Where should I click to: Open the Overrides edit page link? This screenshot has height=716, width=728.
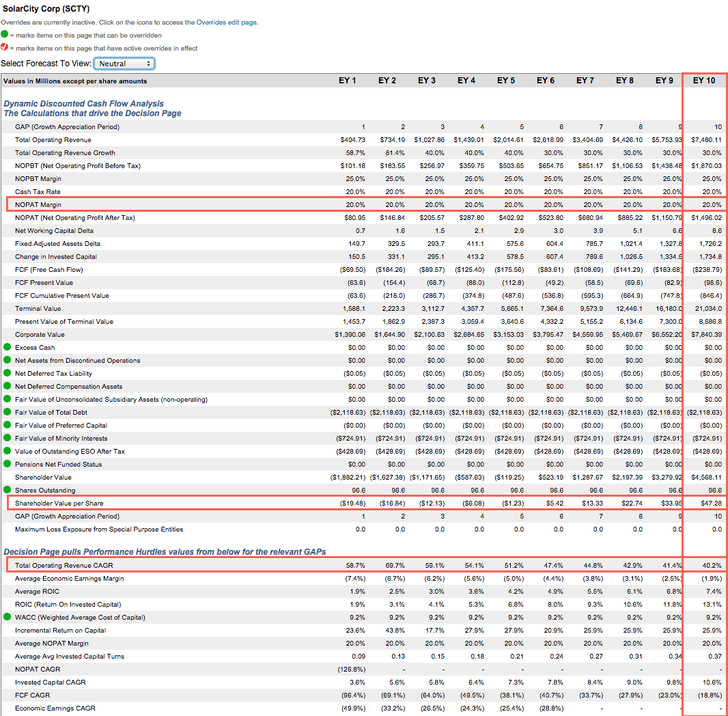click(227, 23)
